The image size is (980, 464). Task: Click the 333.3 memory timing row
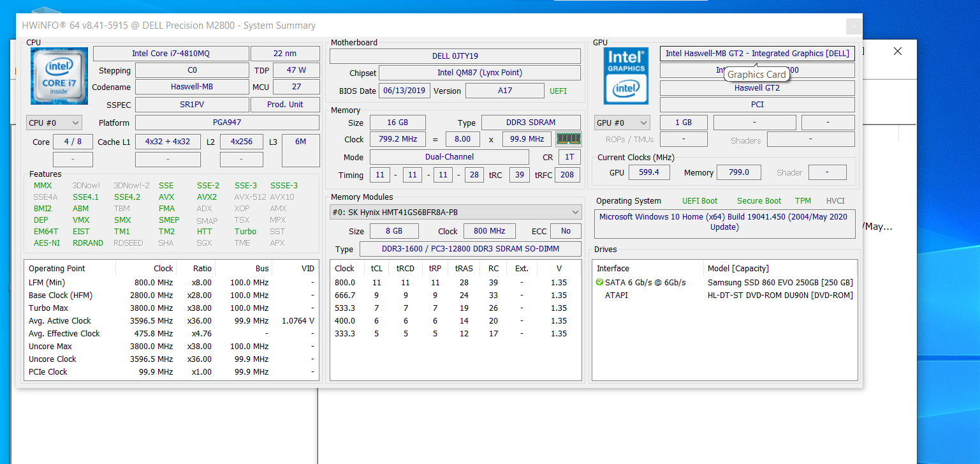point(455,333)
